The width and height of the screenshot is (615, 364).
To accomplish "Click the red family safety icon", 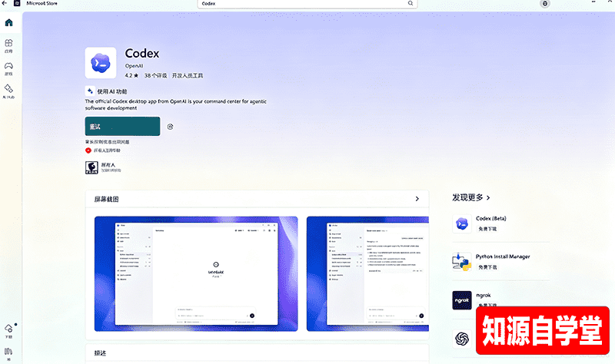I will point(88,151).
